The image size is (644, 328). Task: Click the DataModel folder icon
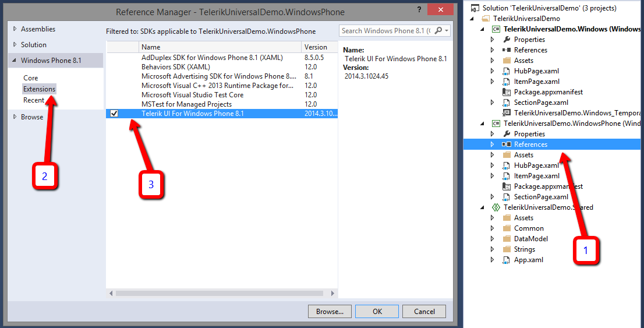click(507, 239)
